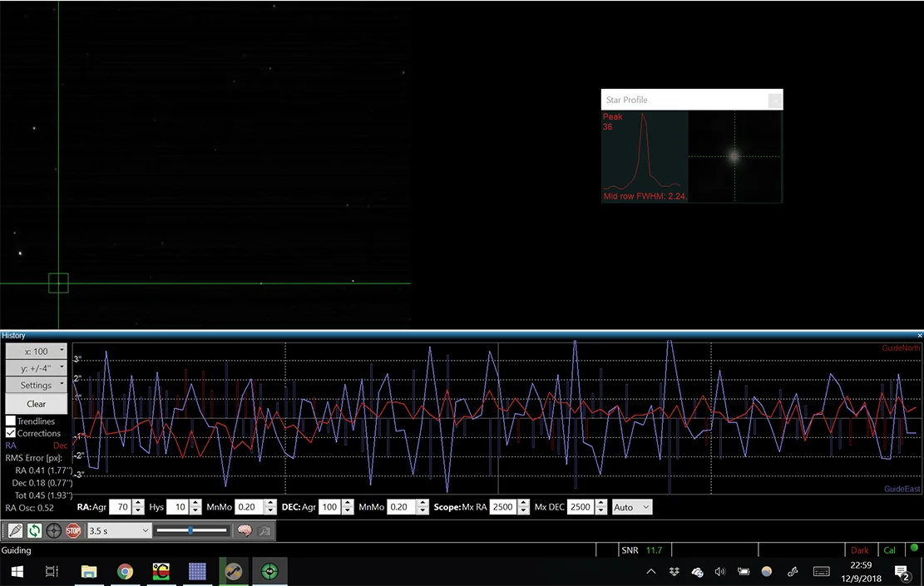Step the DEC MnMo stepper arrows
The image size is (924, 586).
423,506
